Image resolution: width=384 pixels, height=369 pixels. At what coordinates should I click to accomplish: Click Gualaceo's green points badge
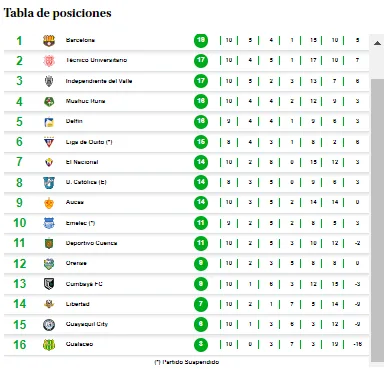point(201,344)
